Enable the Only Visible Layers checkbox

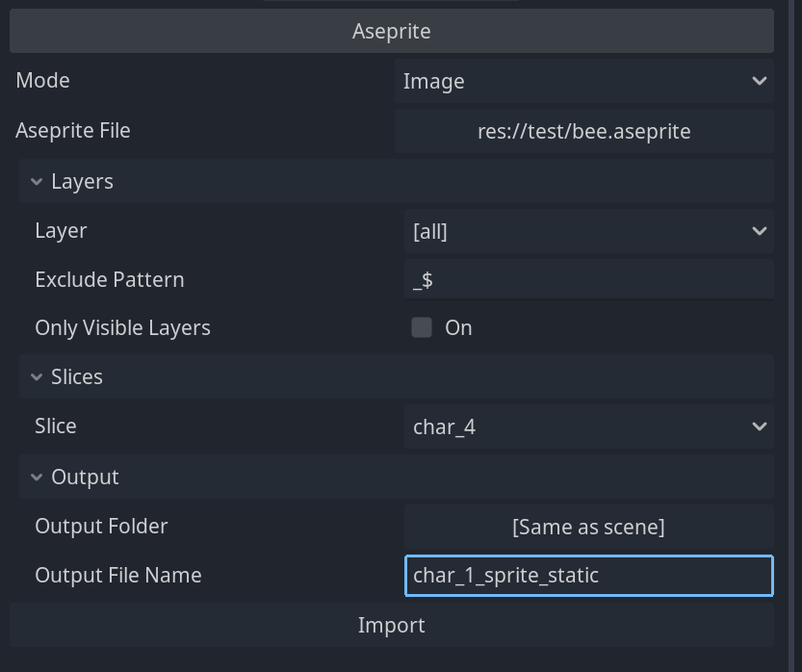click(x=422, y=327)
